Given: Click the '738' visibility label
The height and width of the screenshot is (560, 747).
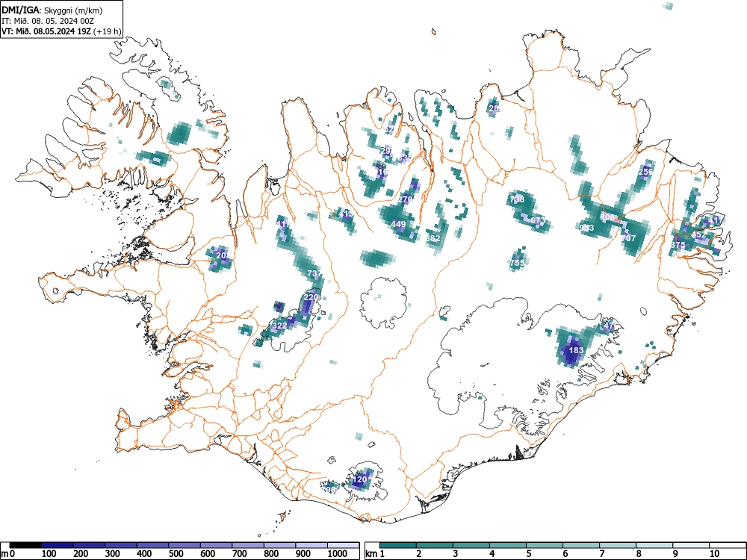Looking at the screenshot, I should pyautogui.click(x=517, y=199).
